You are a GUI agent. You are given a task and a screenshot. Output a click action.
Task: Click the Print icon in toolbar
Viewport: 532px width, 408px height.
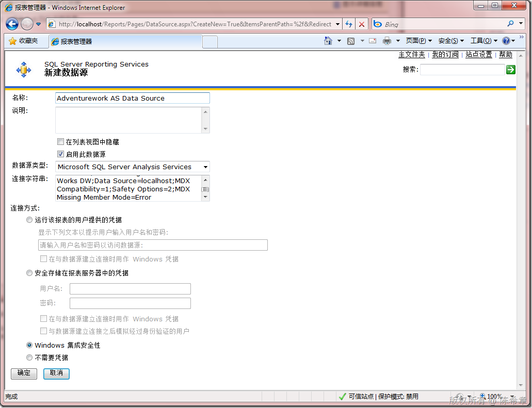pyautogui.click(x=387, y=41)
